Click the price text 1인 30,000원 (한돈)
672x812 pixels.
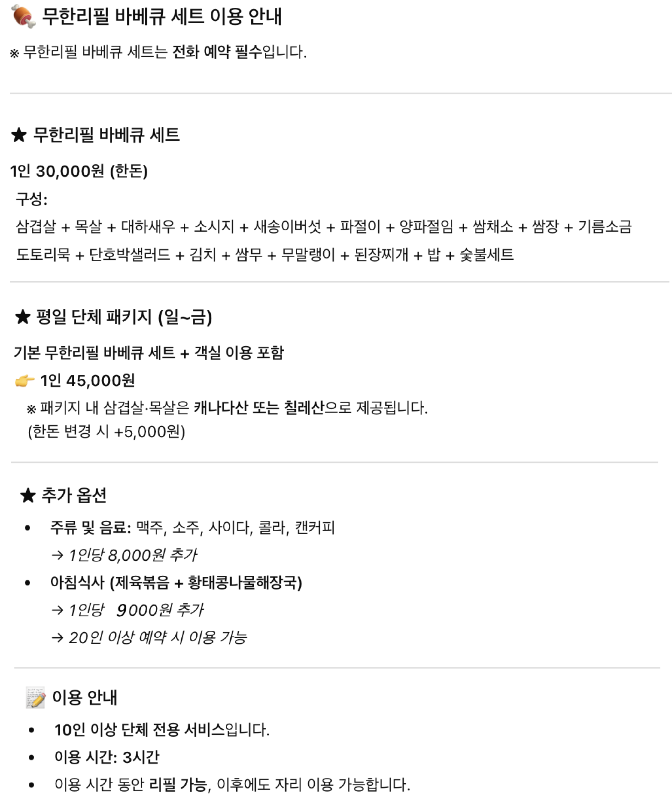point(79,171)
